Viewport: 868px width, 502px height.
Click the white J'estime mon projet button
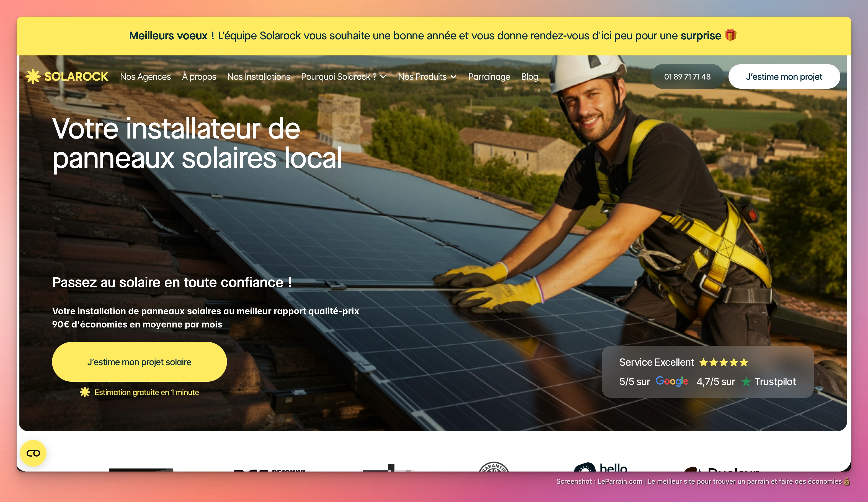coord(784,76)
